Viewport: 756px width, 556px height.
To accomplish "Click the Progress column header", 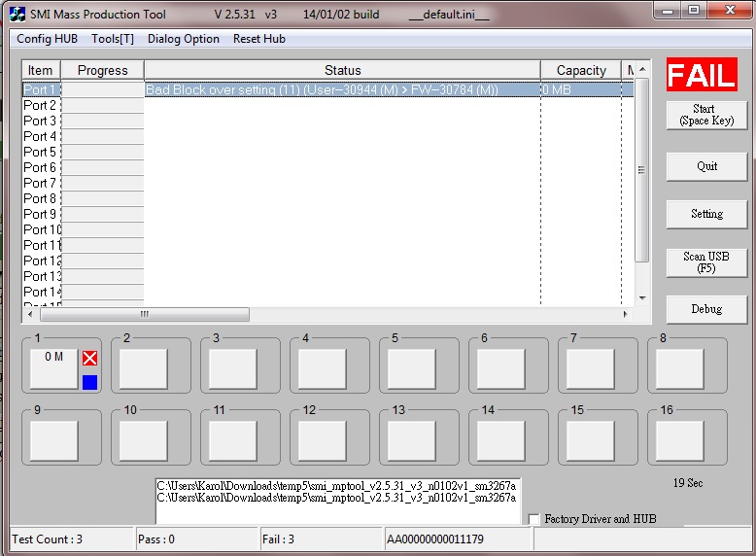I will point(102,70).
